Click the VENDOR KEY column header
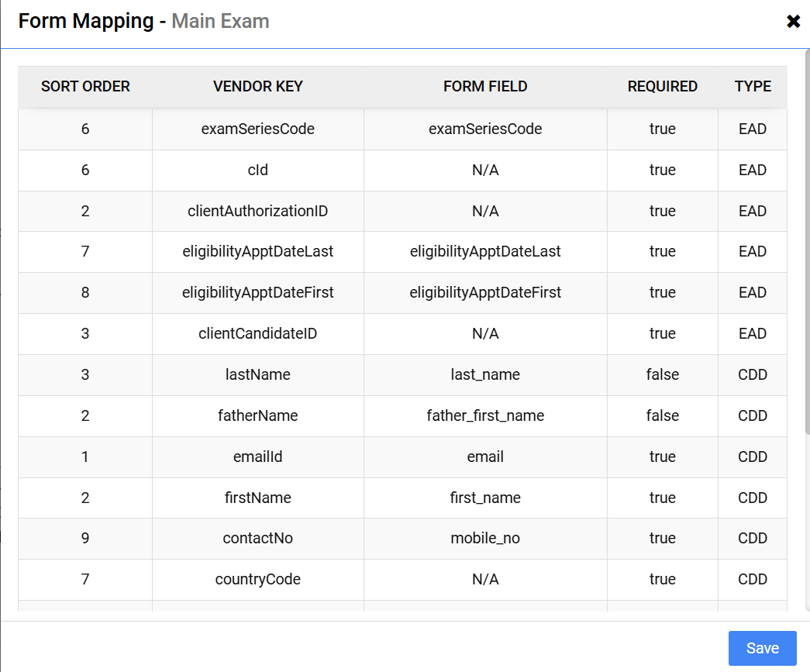Viewport: 810px width, 672px height. coord(257,87)
